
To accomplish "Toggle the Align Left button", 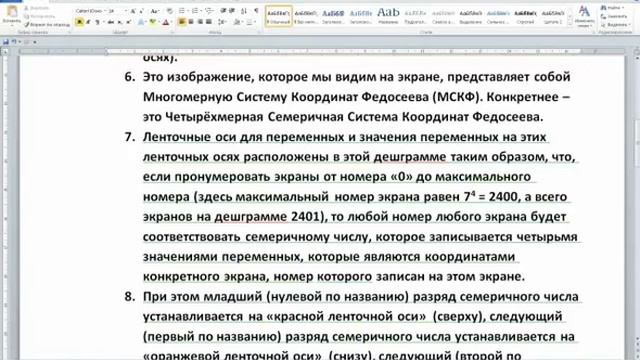I will (182, 22).
